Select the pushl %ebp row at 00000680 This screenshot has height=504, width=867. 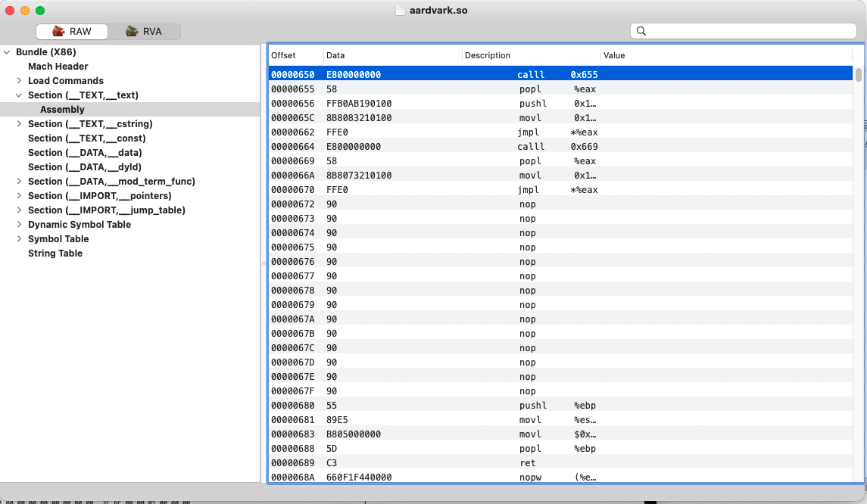coord(560,405)
